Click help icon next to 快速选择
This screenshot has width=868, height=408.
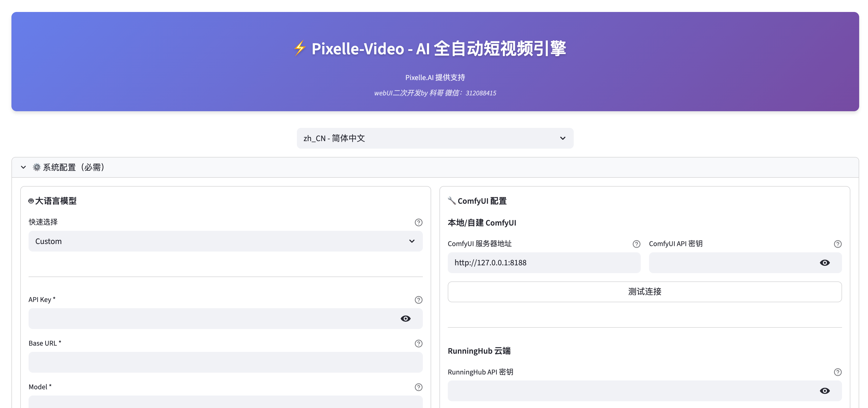[x=418, y=222]
